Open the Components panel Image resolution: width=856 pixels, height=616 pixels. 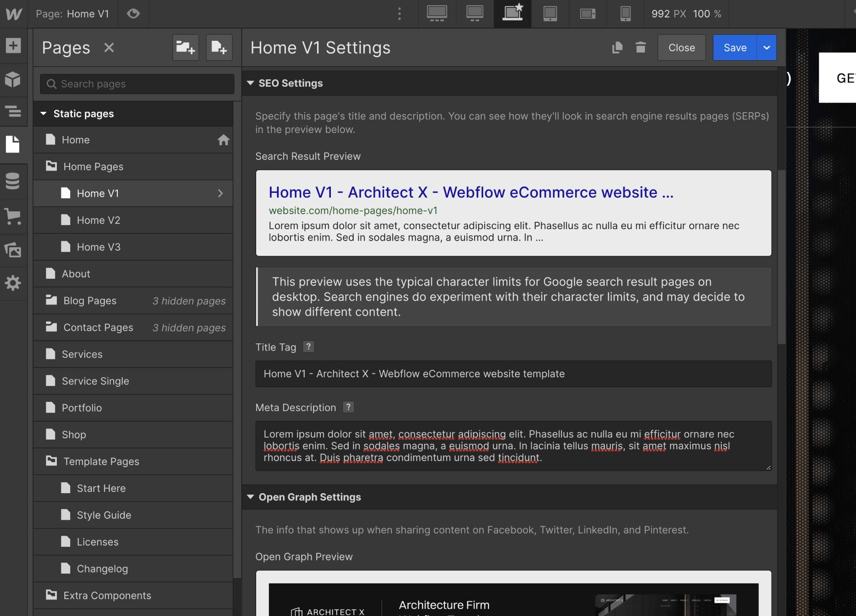click(x=14, y=79)
